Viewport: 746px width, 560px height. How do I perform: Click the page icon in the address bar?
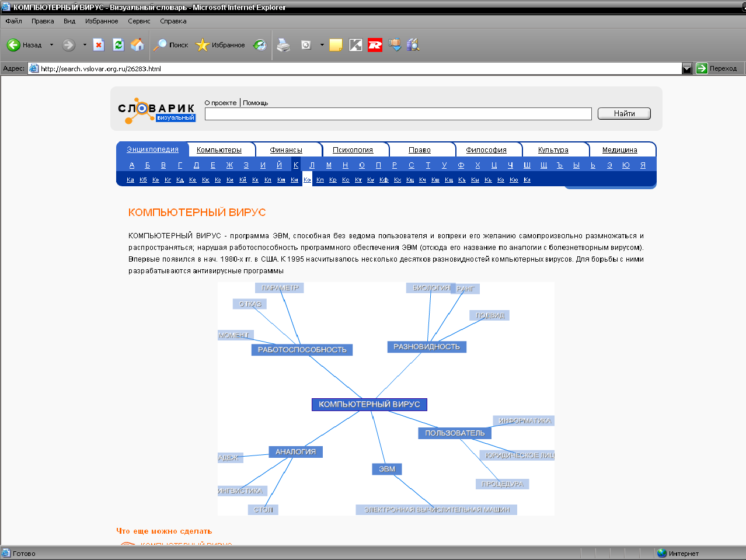click(x=34, y=68)
